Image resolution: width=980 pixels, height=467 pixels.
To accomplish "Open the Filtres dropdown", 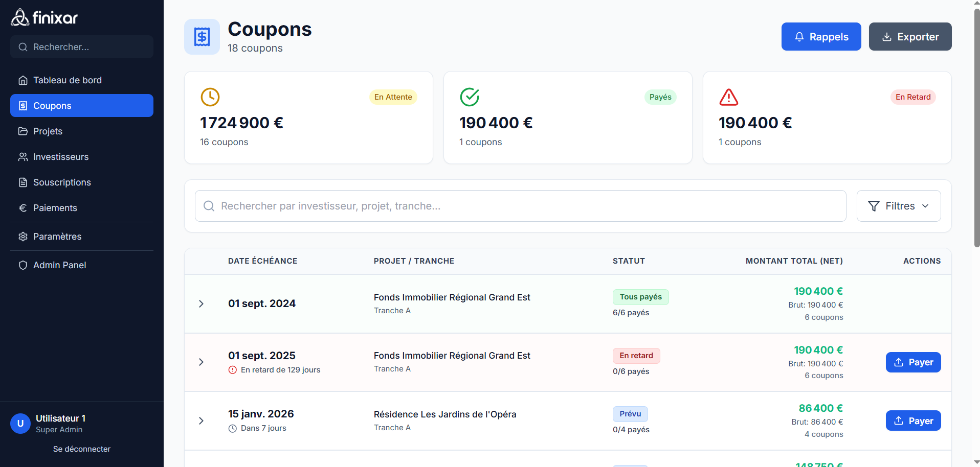I will point(898,205).
